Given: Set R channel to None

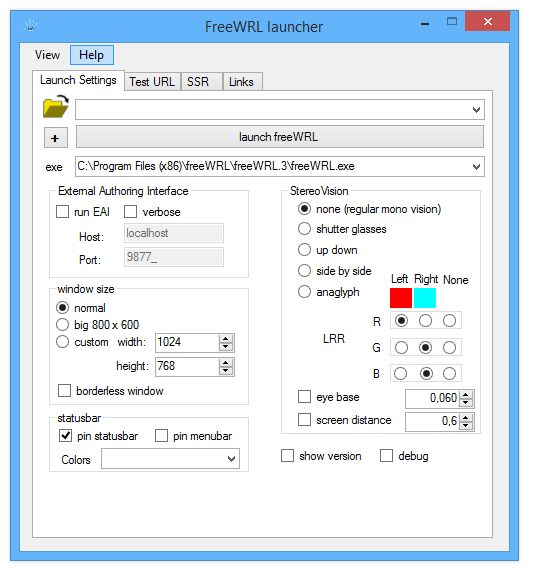Looking at the screenshot, I should (x=449, y=321).
